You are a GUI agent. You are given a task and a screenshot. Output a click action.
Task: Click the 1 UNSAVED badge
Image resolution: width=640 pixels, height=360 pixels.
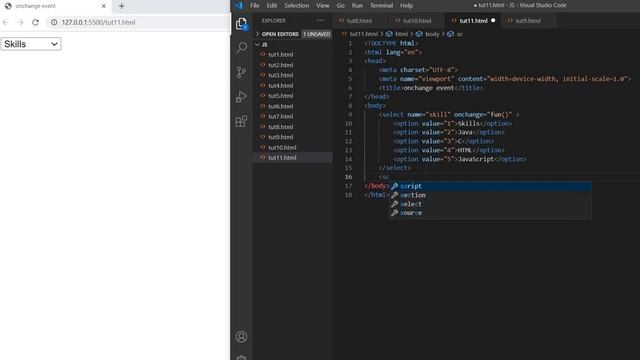(316, 34)
